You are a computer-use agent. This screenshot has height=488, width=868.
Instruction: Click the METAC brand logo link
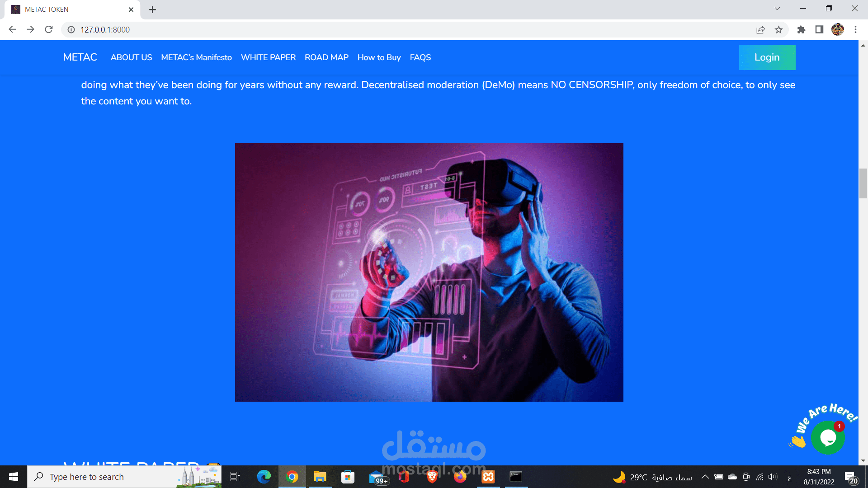(80, 57)
